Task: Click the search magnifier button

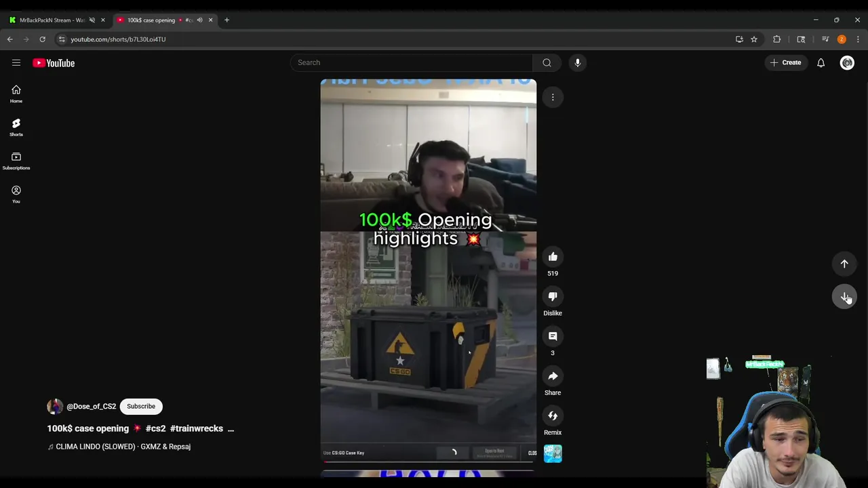Action: point(547,62)
